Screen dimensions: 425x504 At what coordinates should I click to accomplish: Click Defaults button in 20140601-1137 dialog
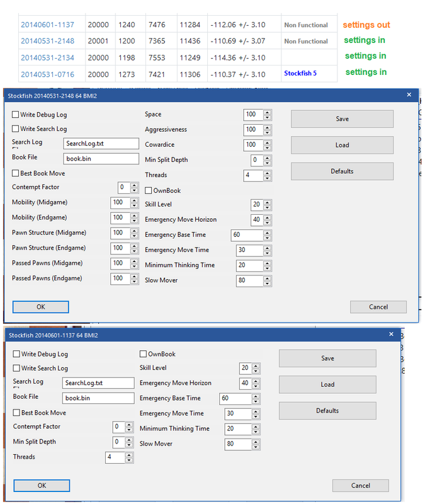point(327,411)
